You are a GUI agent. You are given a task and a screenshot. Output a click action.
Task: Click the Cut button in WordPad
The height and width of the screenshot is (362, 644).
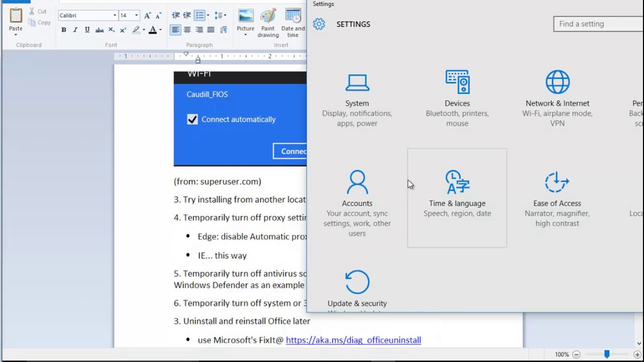coord(38,12)
